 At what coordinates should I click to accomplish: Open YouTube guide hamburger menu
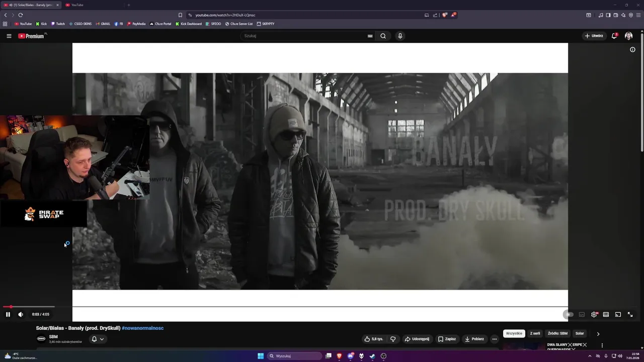click(9, 36)
